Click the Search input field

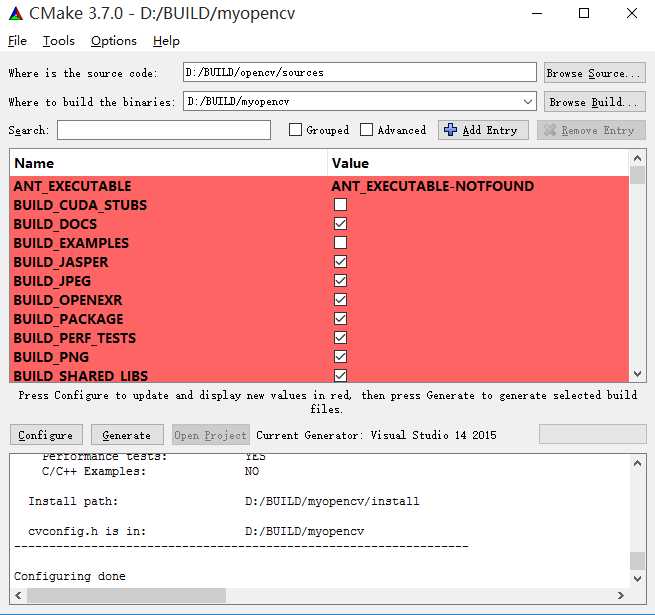[x=164, y=130]
